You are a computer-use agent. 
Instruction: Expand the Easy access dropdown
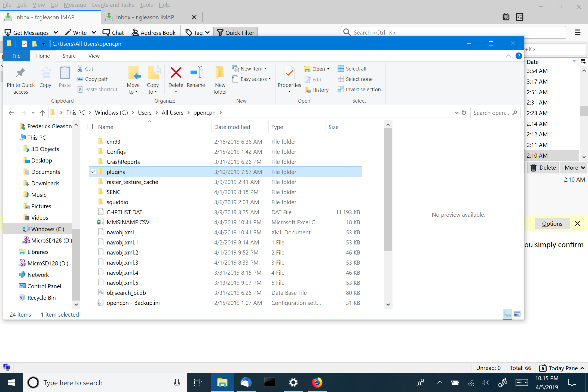pyautogui.click(x=269, y=79)
